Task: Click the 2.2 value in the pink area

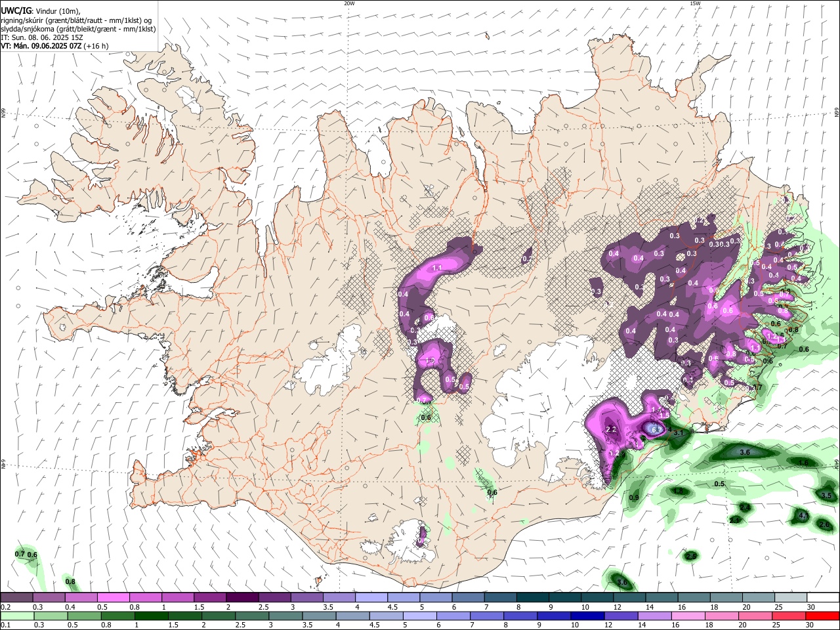Action: point(611,430)
